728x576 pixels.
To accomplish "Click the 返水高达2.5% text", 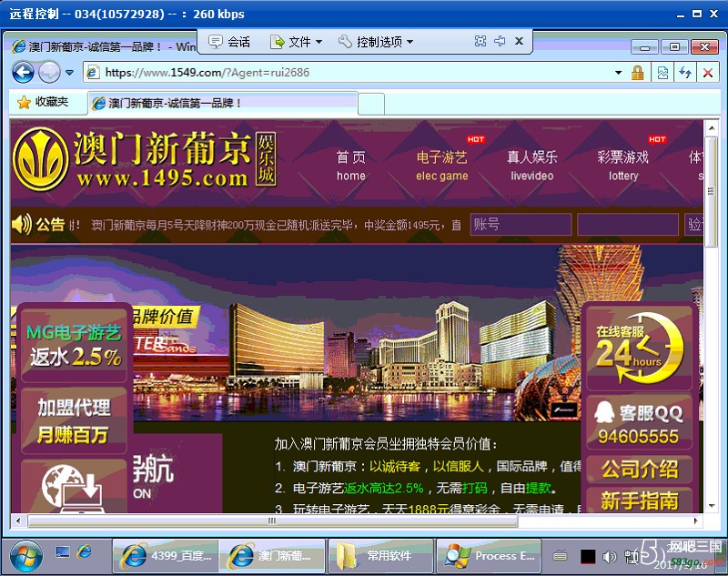I will click(383, 489).
